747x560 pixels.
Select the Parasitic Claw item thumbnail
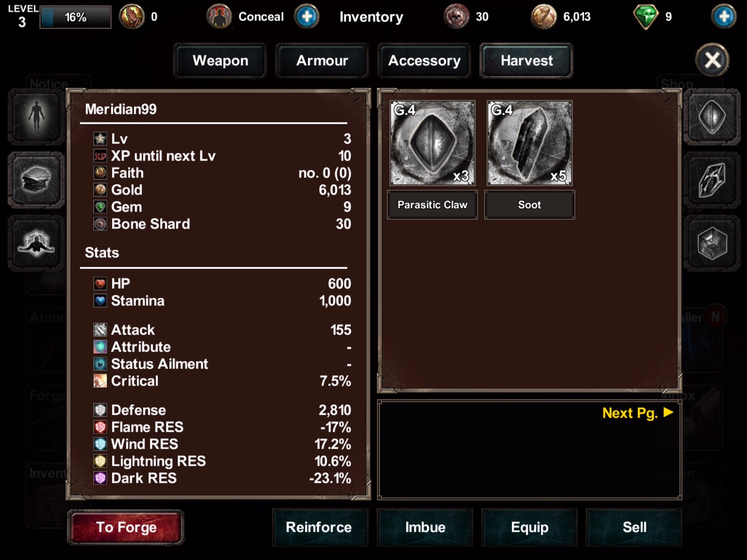432,143
